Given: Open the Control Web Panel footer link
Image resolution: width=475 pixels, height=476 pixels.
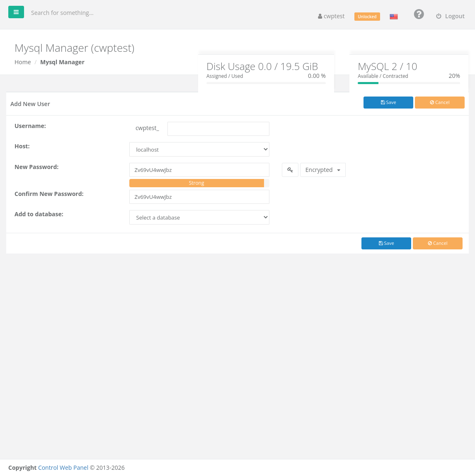Looking at the screenshot, I should coord(63,468).
